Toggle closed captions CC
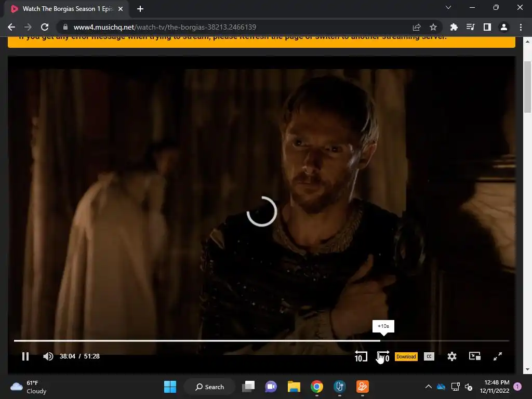532x399 pixels. (429, 356)
